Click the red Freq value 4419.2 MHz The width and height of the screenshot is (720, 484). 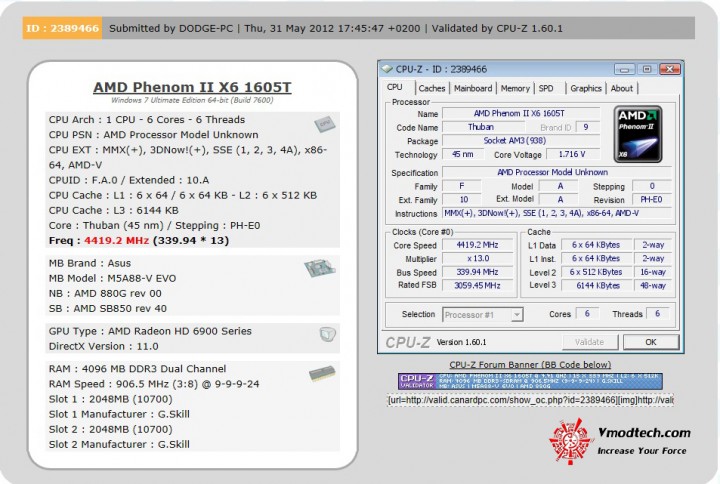coord(117,241)
